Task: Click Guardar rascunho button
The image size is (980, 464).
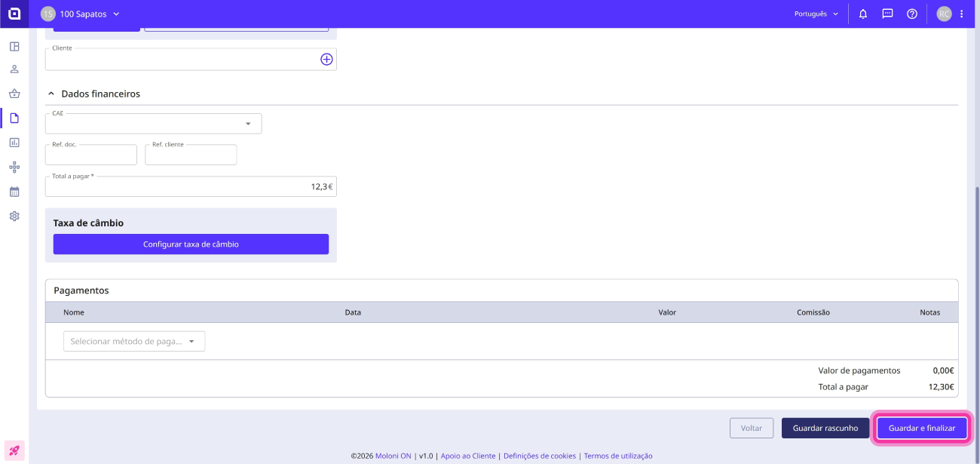Action: tap(825, 428)
